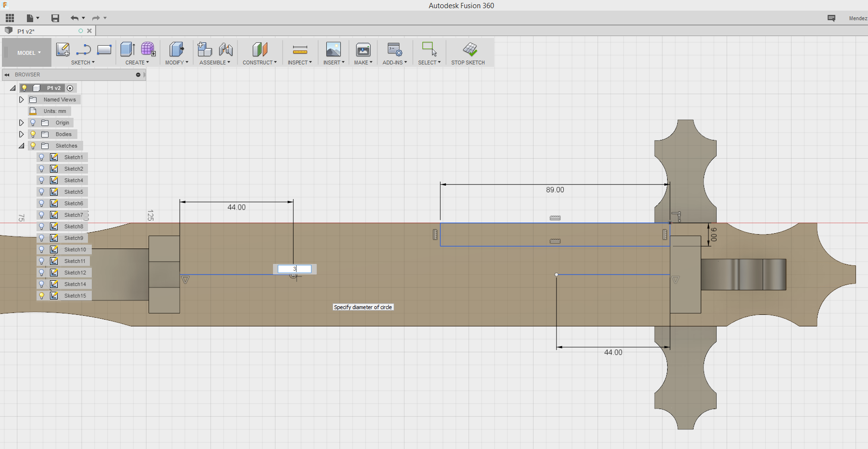
Task: Select the Units: mm tree item
Action: (55, 111)
